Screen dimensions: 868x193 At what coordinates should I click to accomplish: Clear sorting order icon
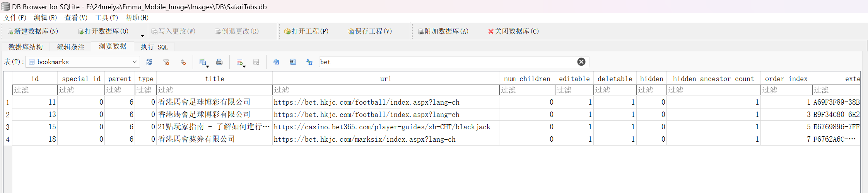pos(183,62)
